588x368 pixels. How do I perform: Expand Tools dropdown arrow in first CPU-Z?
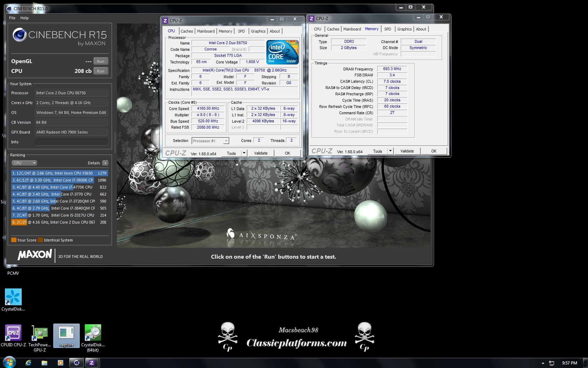coord(244,153)
